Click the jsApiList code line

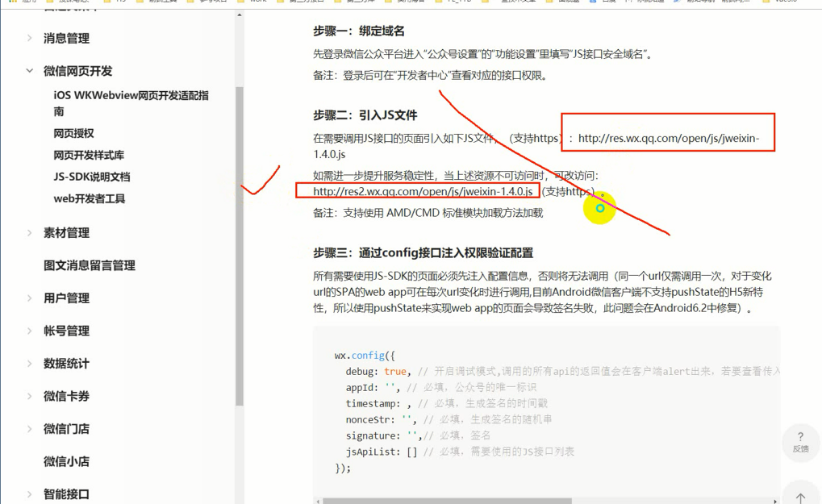pos(461,452)
